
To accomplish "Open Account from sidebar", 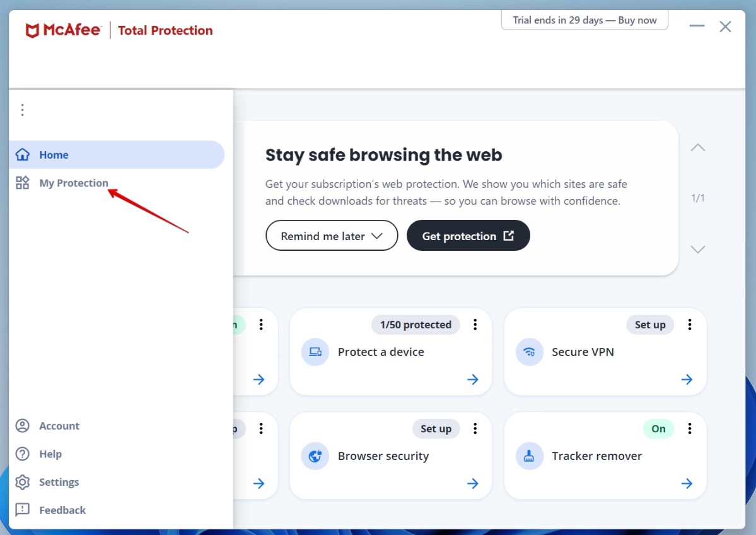I will point(59,426).
